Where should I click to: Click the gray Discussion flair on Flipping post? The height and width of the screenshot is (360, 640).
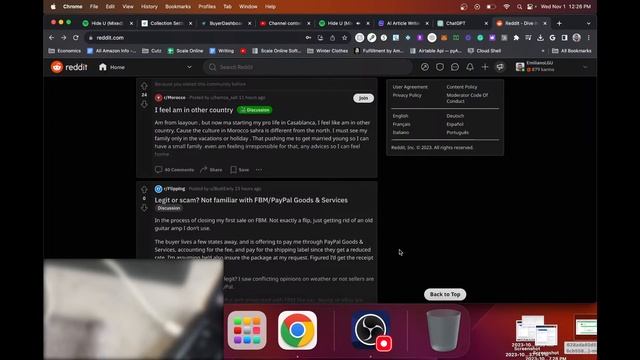169,208
